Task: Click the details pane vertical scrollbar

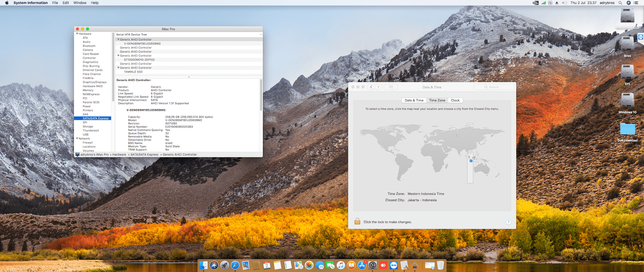Action: coord(261,95)
